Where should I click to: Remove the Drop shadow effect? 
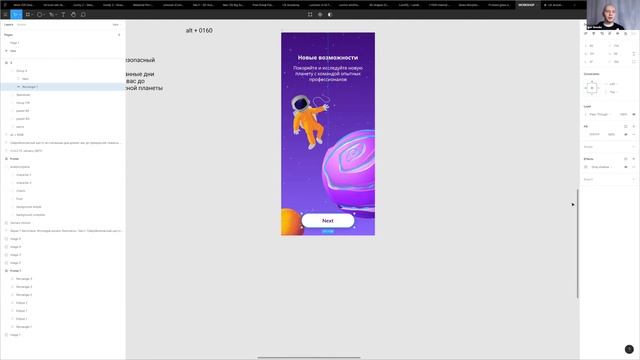(634, 167)
